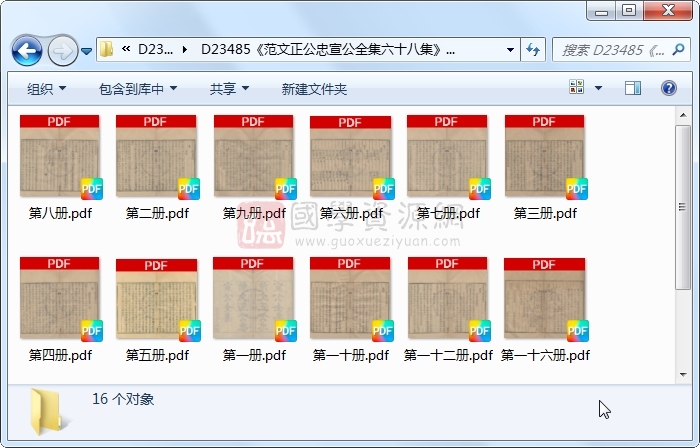This screenshot has height=448, width=700.
Task: Select the 第九册.pdf file icon
Action: click(x=254, y=157)
